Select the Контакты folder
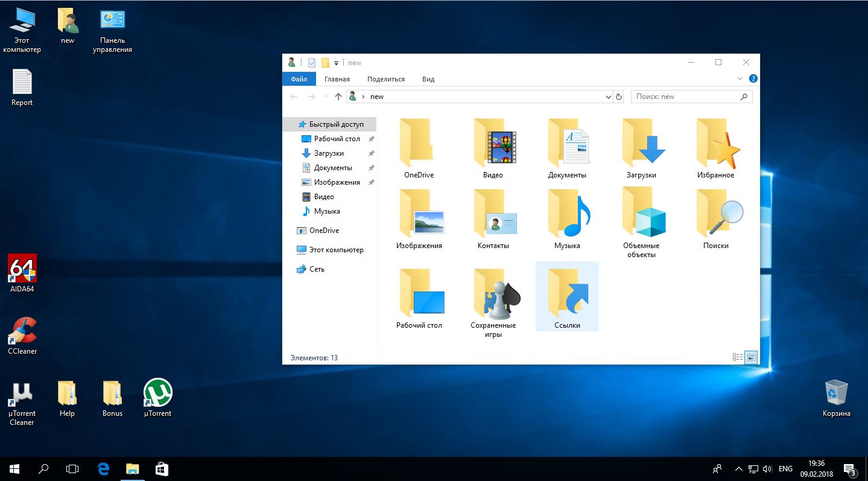Image resolution: width=868 pixels, height=481 pixels. [493, 219]
